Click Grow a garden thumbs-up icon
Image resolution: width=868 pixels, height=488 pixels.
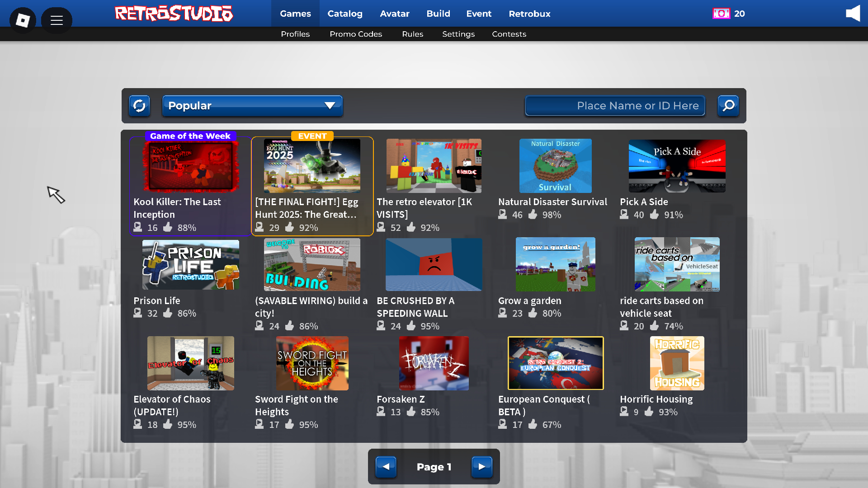(533, 313)
